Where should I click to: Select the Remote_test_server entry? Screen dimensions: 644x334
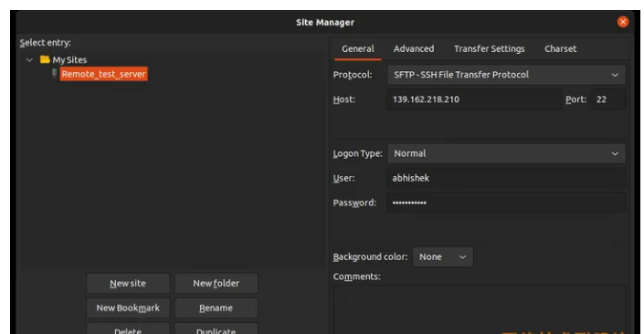click(103, 74)
